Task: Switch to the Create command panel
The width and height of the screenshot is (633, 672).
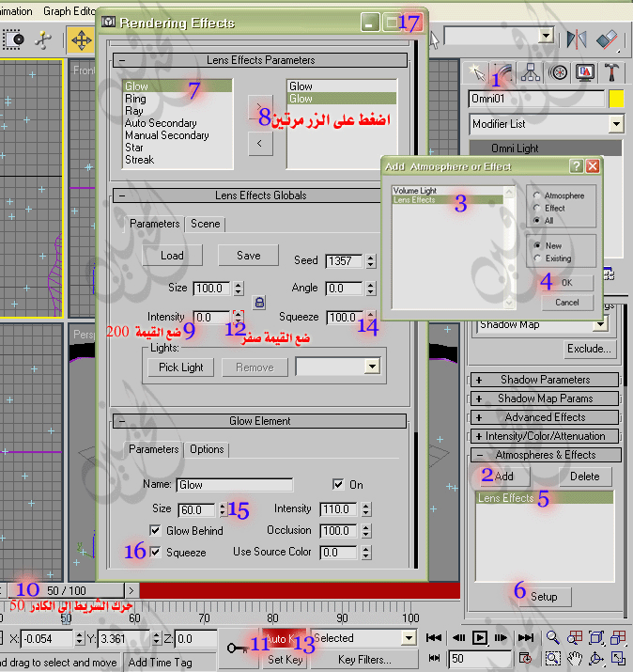Action: 476,73
